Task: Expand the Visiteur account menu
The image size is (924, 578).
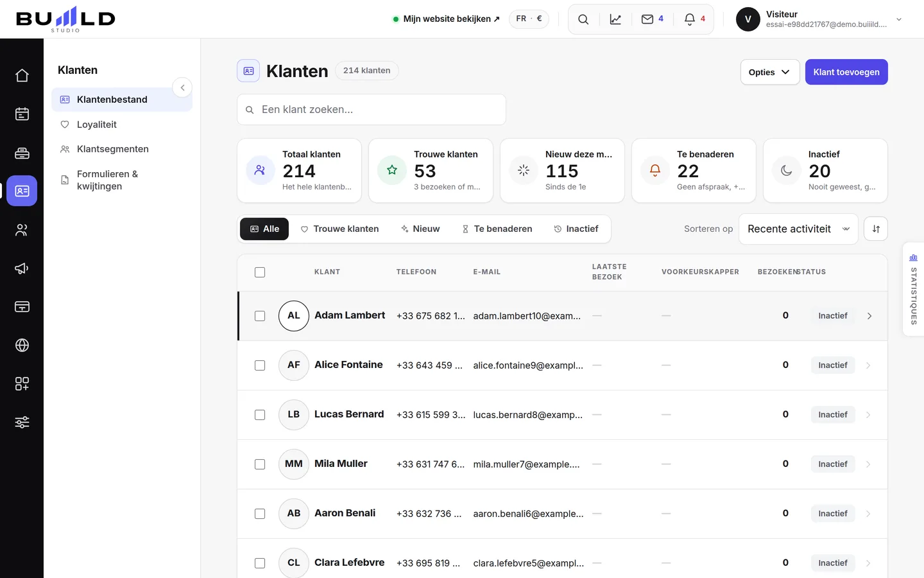Action: [819, 19]
